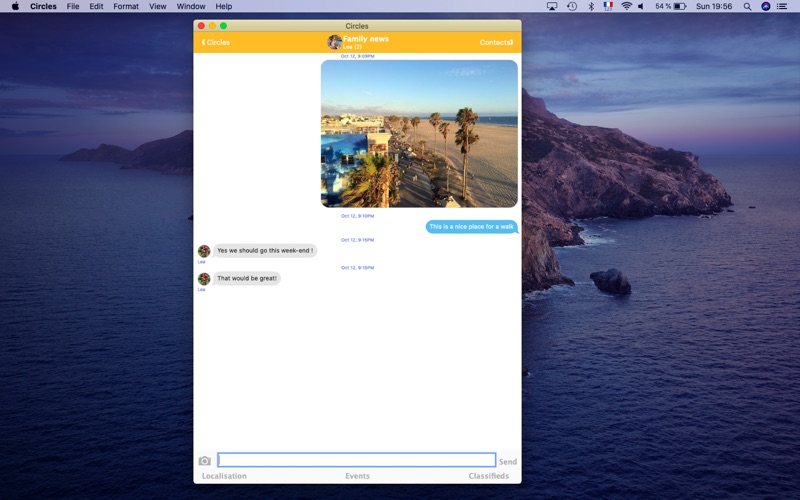The width and height of the screenshot is (800, 500).
Task: Click the 'Yes we should go this week-end !' message
Action: [265, 251]
